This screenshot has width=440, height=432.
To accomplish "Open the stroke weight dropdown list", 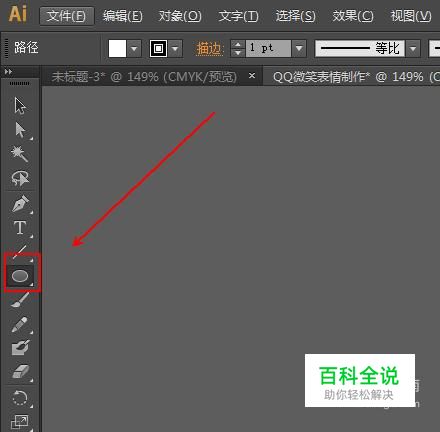I will (x=299, y=49).
